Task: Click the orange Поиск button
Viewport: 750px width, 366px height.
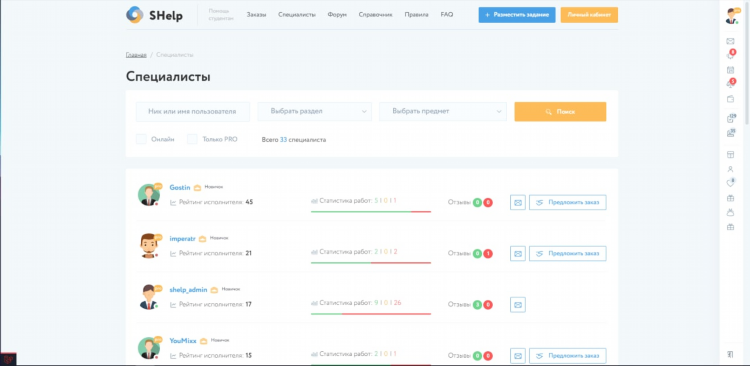Action: tap(560, 111)
